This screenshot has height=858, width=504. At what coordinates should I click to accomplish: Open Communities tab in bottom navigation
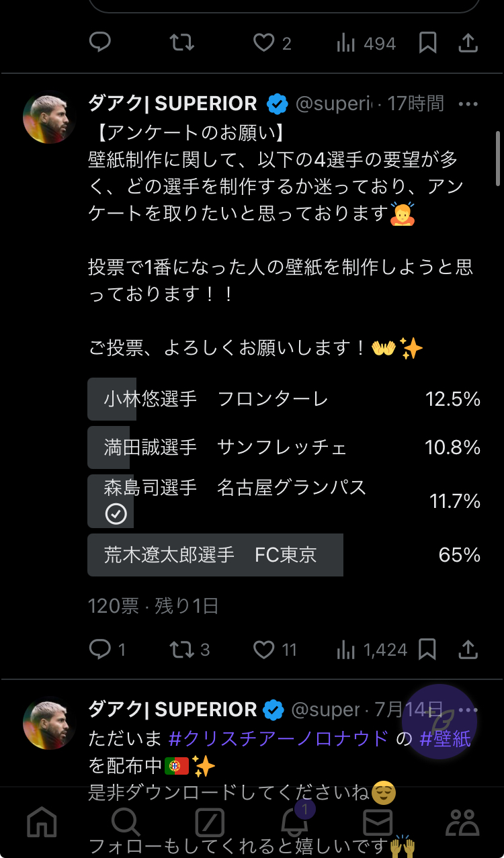pyautogui.click(x=462, y=822)
